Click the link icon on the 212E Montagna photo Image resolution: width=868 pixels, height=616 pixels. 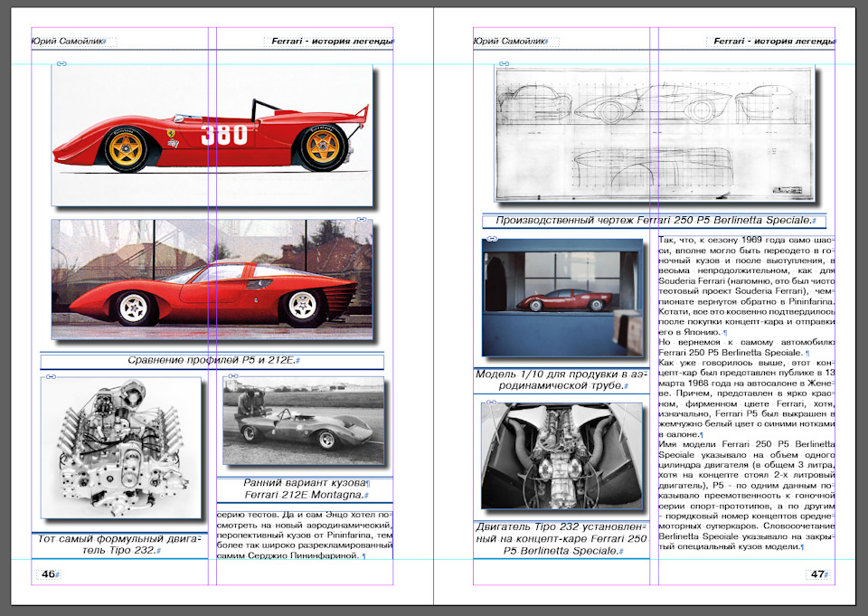(x=233, y=376)
